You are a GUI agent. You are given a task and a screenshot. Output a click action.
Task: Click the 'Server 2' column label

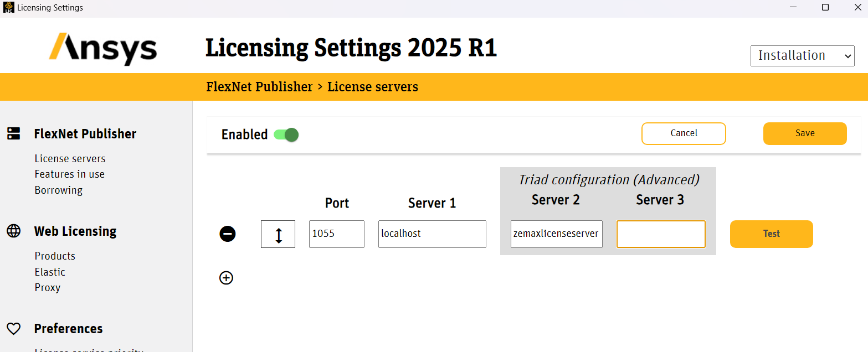point(556,200)
